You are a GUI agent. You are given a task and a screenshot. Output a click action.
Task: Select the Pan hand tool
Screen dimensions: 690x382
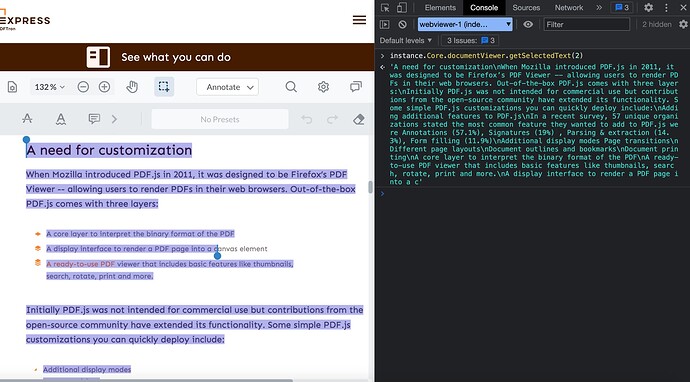[132, 87]
